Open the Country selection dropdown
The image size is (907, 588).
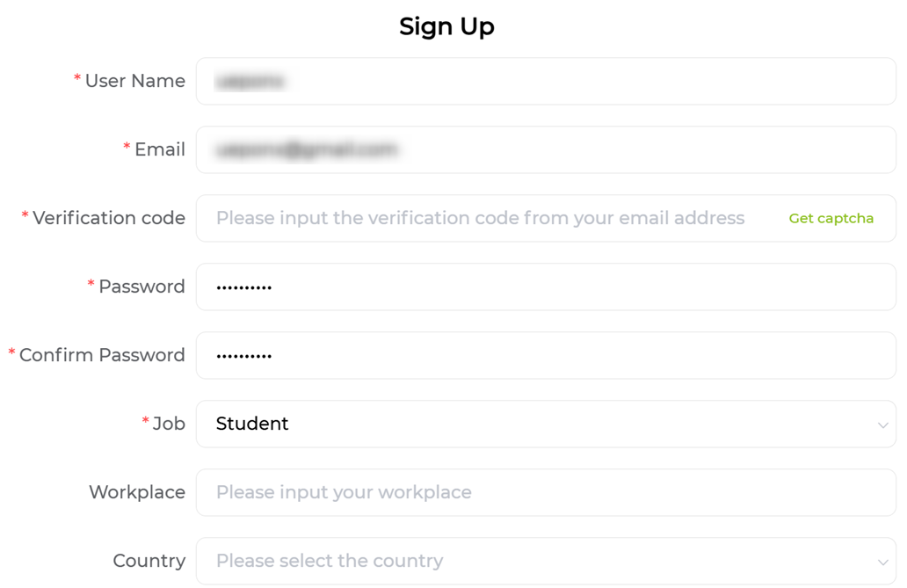click(546, 562)
